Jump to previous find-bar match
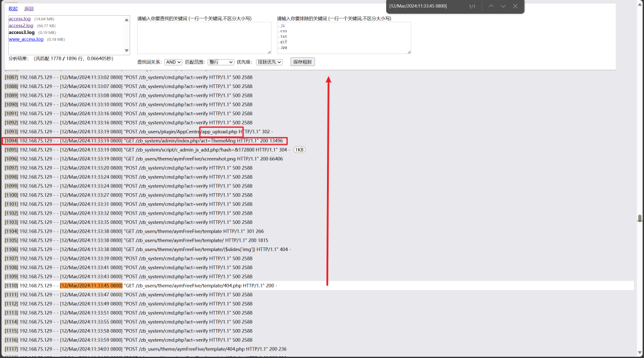 491,6
